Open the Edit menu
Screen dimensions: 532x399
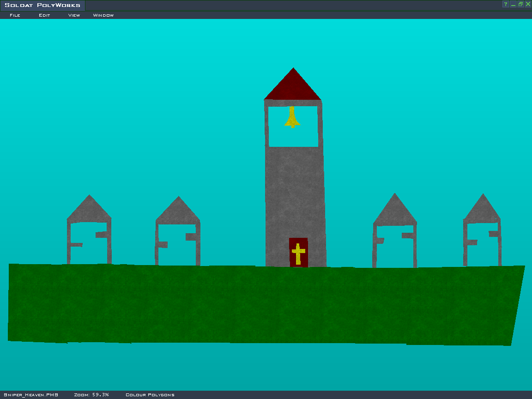[x=44, y=15]
